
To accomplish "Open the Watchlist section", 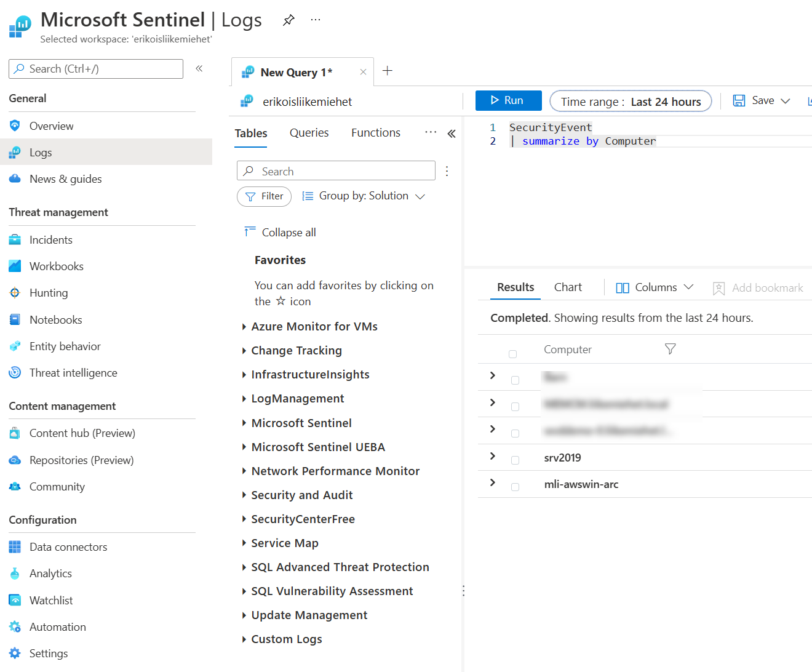I will tap(50, 600).
